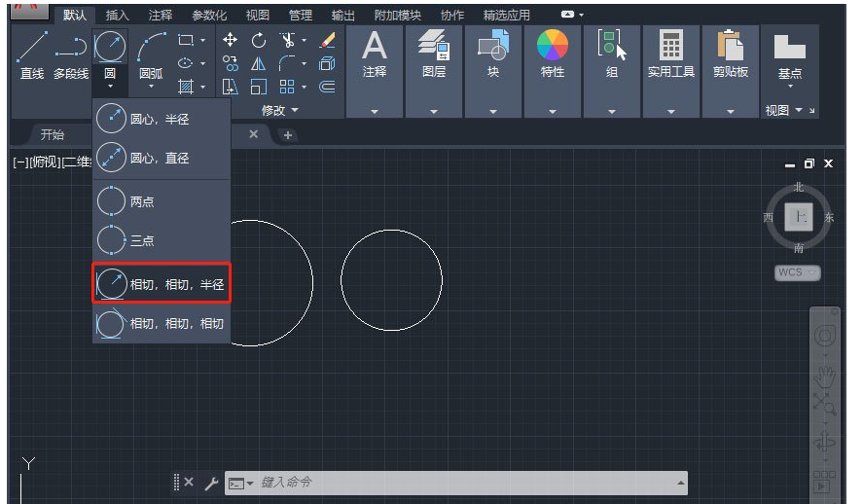The height and width of the screenshot is (504, 863).
Task: Switch to the 插入 ribbon tab
Action: pos(117,16)
